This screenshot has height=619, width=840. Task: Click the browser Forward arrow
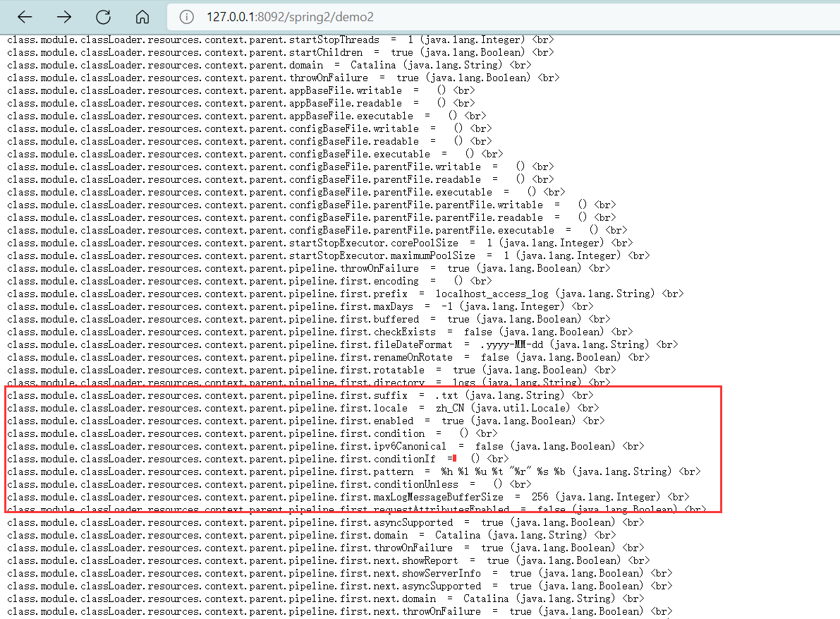tap(64, 16)
